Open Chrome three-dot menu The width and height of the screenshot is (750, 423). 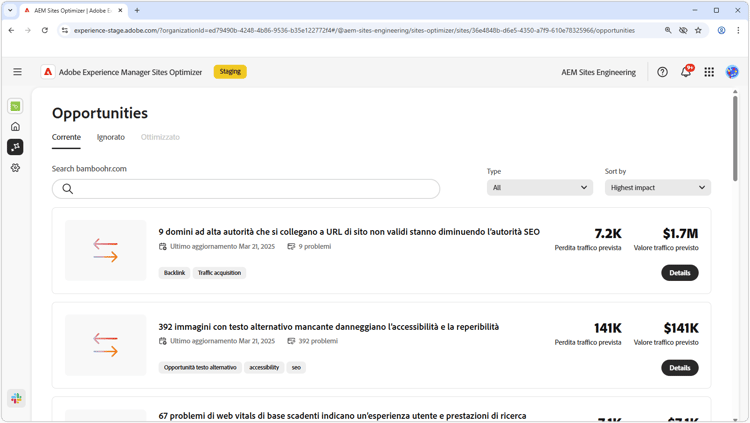click(x=738, y=30)
